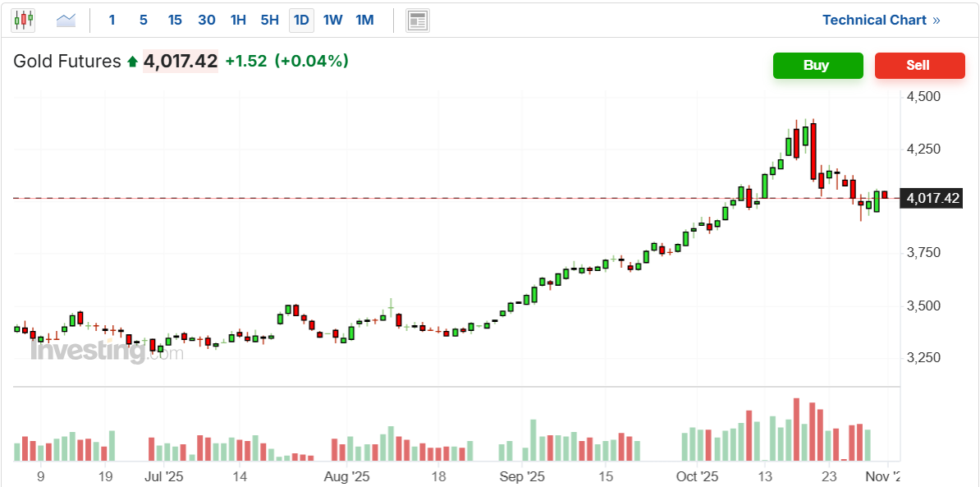Viewport: 980px width, 487px height.
Task: Set chart interval to 5H
Action: point(269,20)
